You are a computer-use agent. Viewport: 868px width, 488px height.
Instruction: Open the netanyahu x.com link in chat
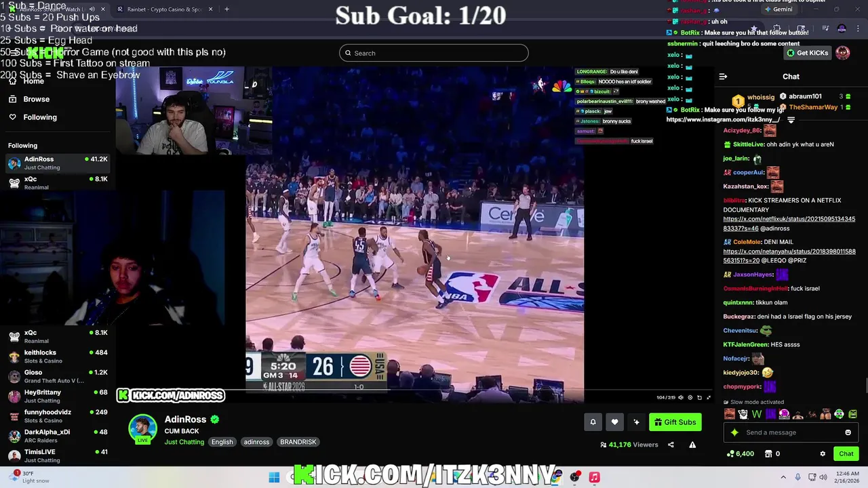(x=789, y=256)
